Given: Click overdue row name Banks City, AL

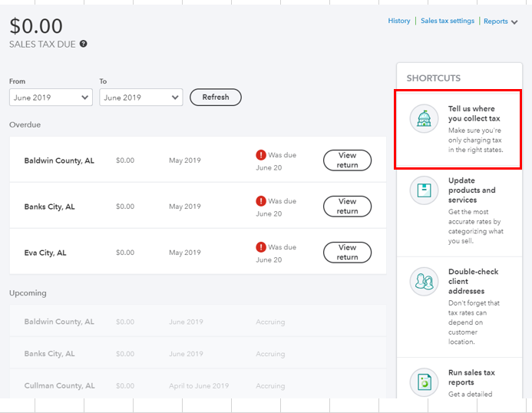Looking at the screenshot, I should click(50, 206).
